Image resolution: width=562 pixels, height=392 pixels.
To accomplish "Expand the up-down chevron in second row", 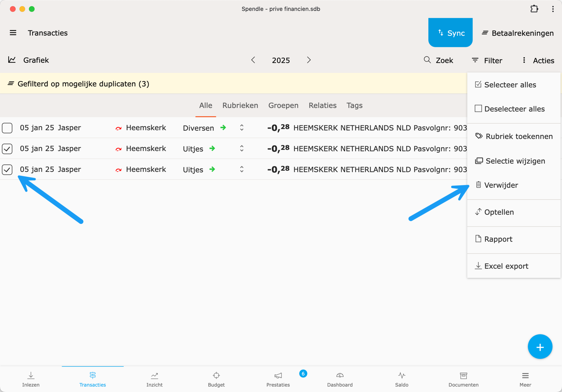I will tap(242, 148).
